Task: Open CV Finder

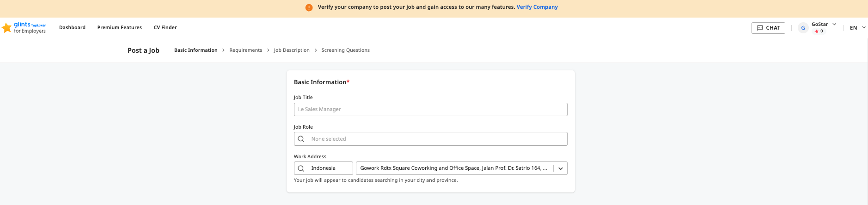Action: point(165,28)
